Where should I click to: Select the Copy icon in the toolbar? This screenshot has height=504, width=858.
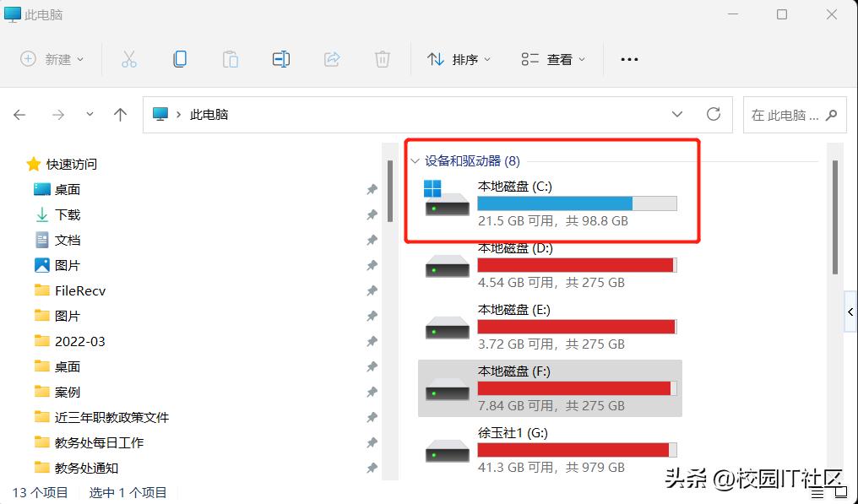coord(179,58)
